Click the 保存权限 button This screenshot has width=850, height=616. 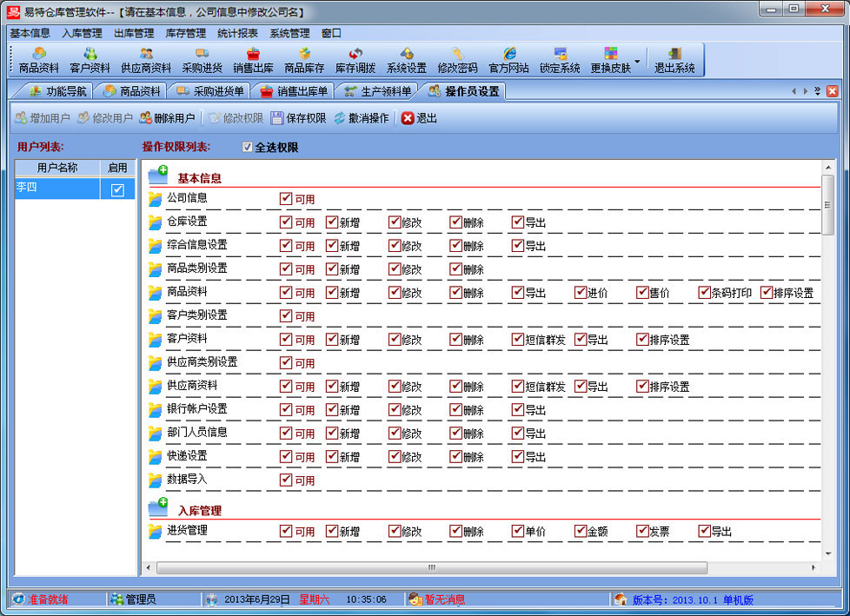[x=298, y=118]
